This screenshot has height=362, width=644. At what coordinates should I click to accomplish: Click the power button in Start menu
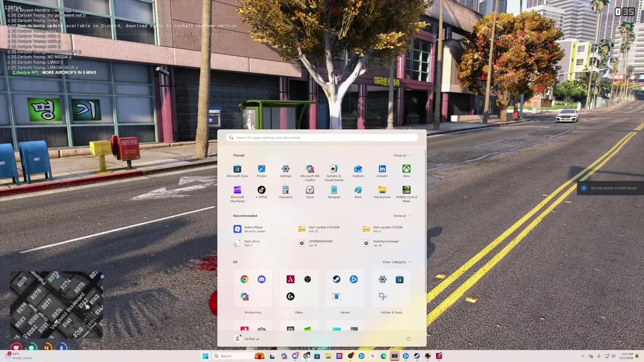[408, 339]
